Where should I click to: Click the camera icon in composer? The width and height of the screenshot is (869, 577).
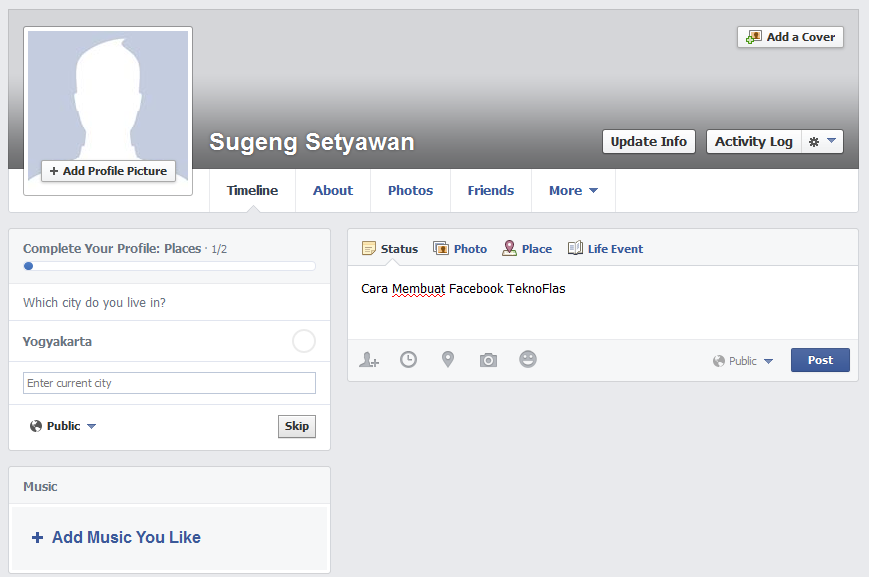point(488,360)
